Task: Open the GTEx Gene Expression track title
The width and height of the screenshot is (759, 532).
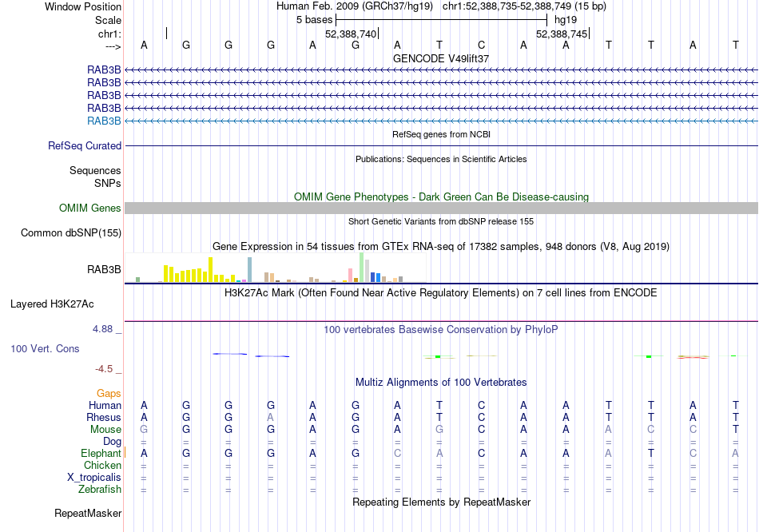Action: pos(441,246)
